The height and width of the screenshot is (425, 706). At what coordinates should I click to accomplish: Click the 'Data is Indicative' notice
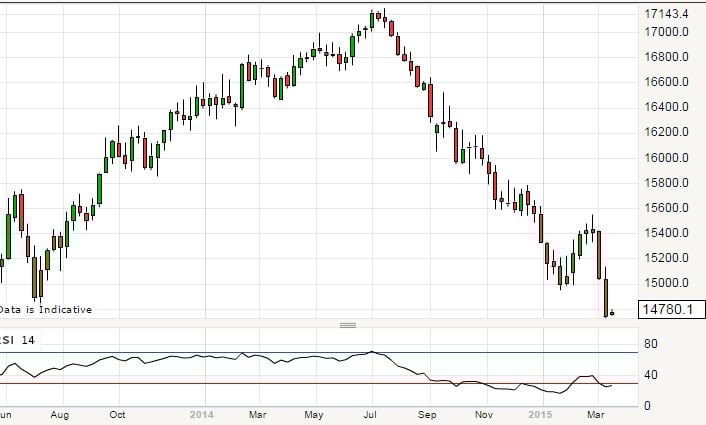click(46, 309)
